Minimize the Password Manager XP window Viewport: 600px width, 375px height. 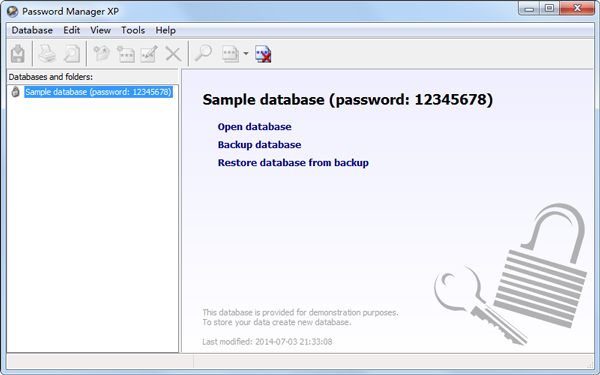529,9
